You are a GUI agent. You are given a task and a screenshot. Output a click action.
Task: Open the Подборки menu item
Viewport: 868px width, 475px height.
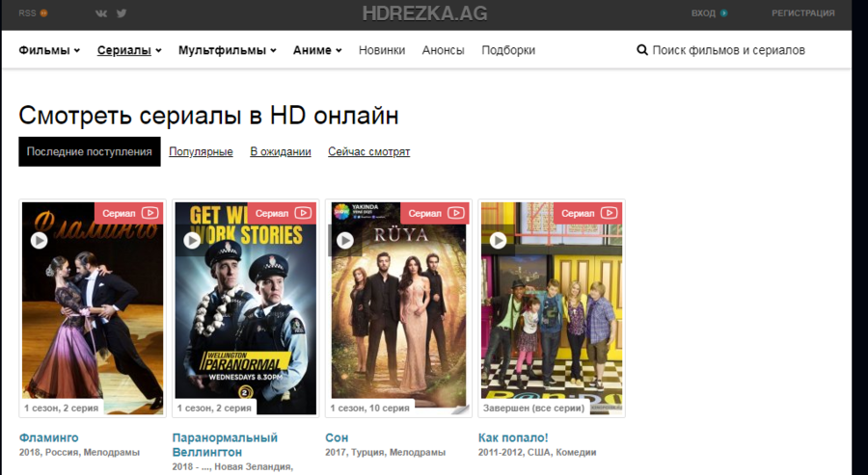[x=508, y=50]
